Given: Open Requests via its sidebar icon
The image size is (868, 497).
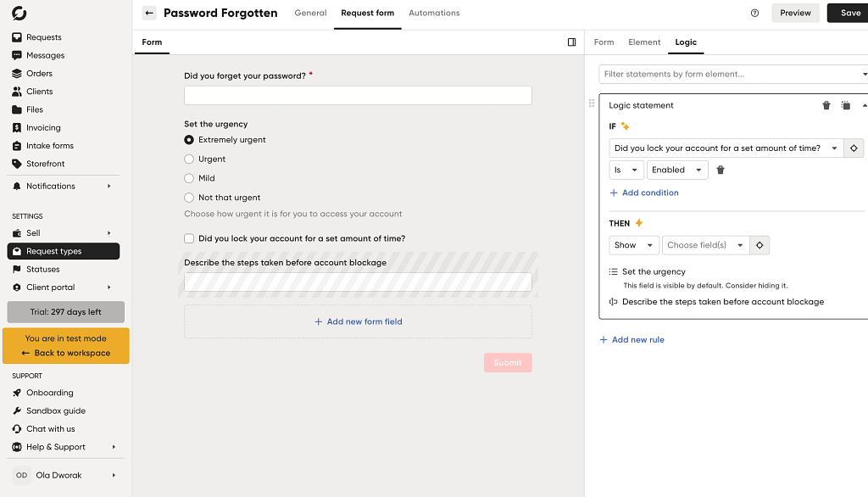Looking at the screenshot, I should [17, 37].
